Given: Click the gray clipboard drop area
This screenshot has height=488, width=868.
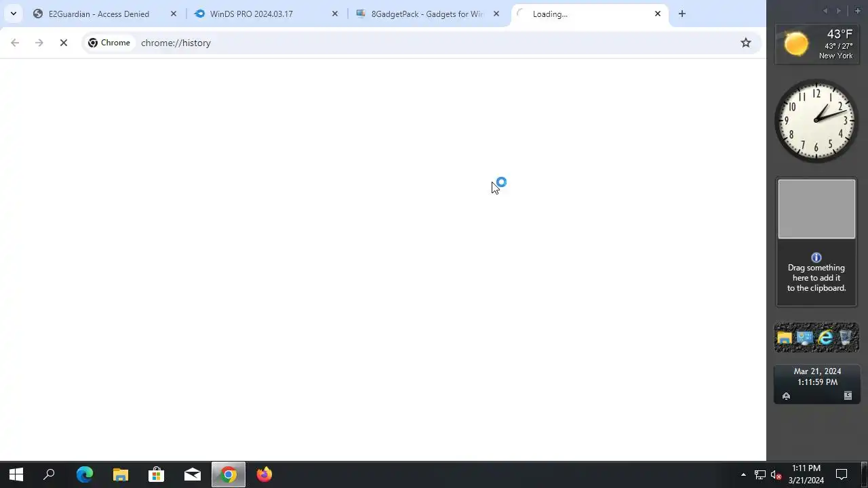Looking at the screenshot, I should coord(816,209).
